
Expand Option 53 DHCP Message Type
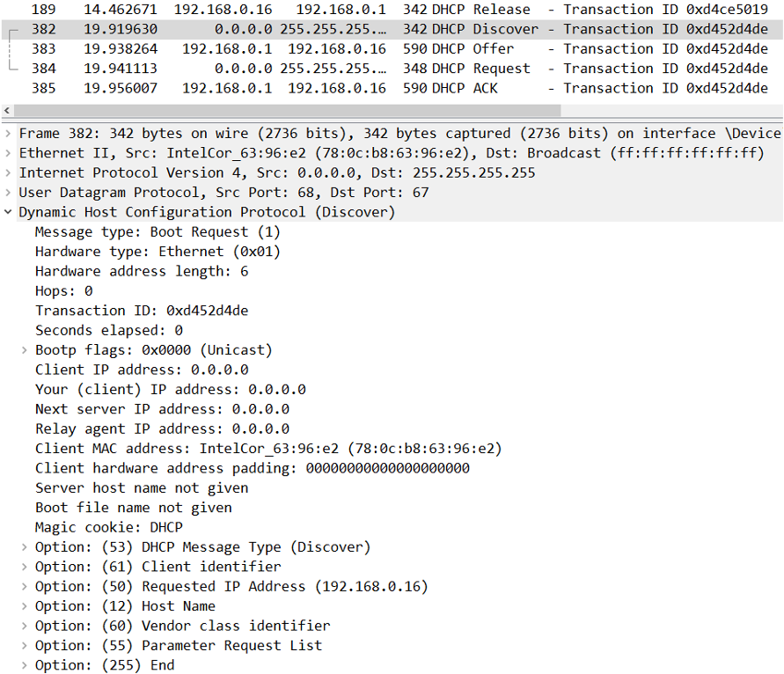click(x=25, y=547)
